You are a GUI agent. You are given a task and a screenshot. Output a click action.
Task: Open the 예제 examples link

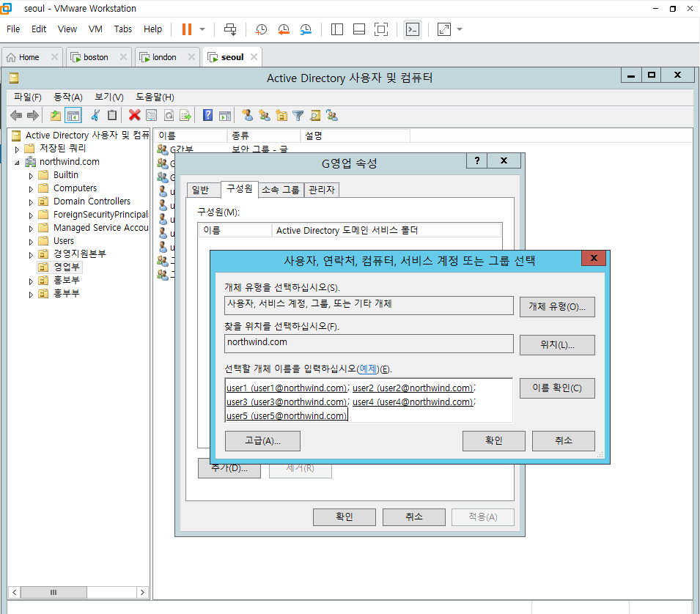[368, 369]
